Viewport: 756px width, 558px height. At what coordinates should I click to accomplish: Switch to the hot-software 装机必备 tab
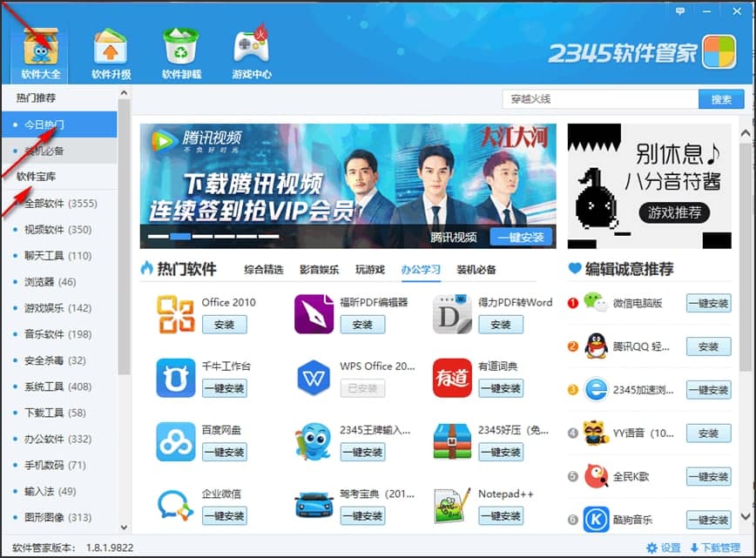476,270
